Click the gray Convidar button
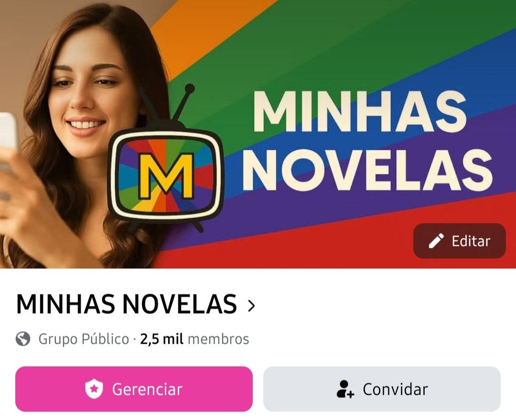This screenshot has width=516, height=420. pyautogui.click(x=382, y=389)
